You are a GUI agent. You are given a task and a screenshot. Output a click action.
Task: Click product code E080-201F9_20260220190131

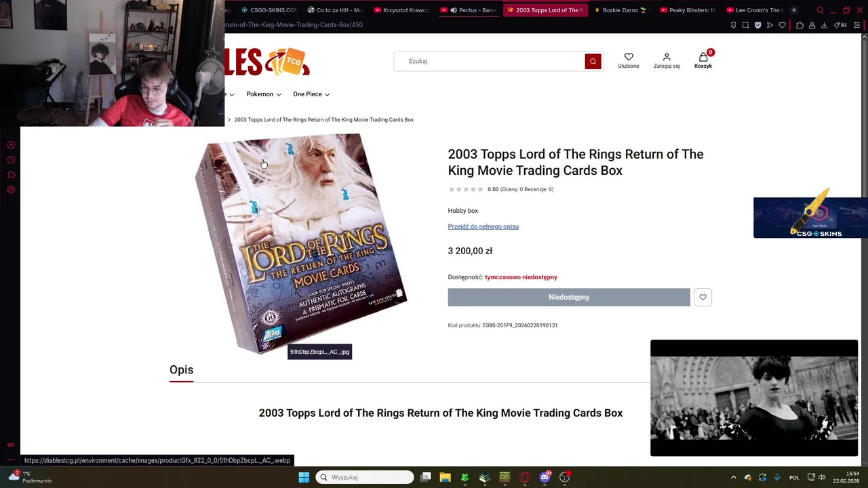[520, 325]
